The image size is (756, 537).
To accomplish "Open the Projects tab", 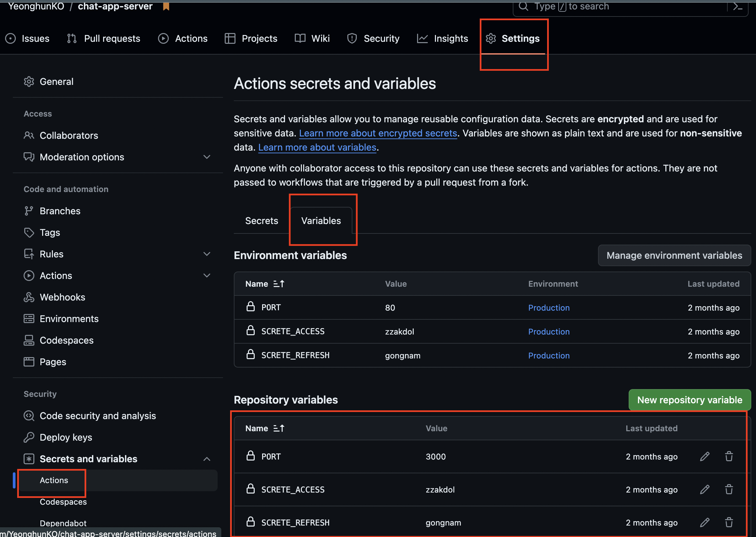I will click(x=251, y=38).
